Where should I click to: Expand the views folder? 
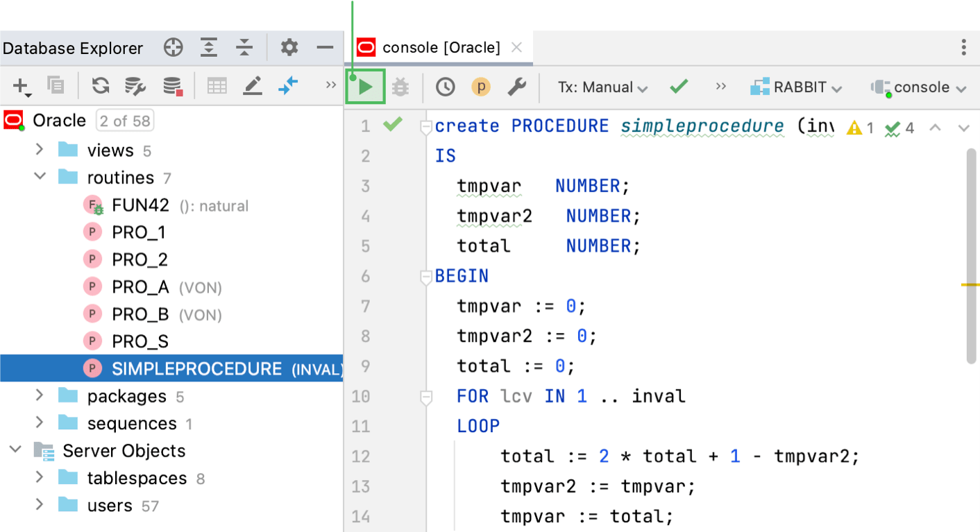pyautogui.click(x=40, y=149)
